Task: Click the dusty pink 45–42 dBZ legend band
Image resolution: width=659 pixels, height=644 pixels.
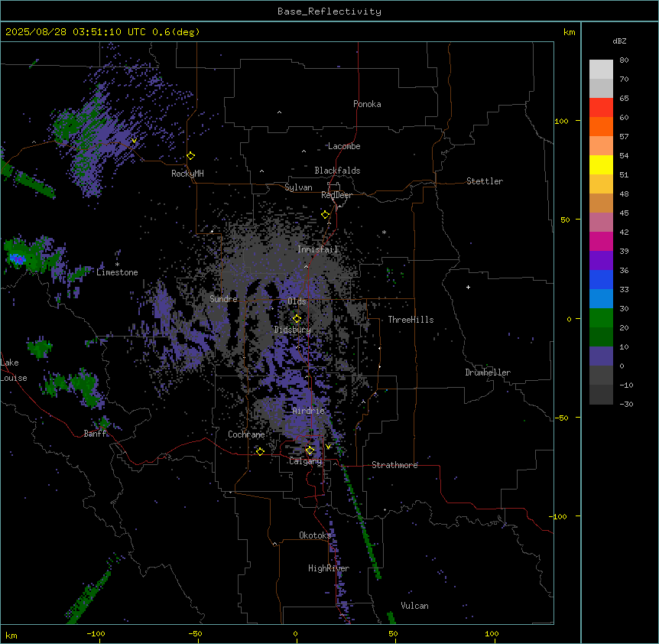Action: (x=601, y=223)
